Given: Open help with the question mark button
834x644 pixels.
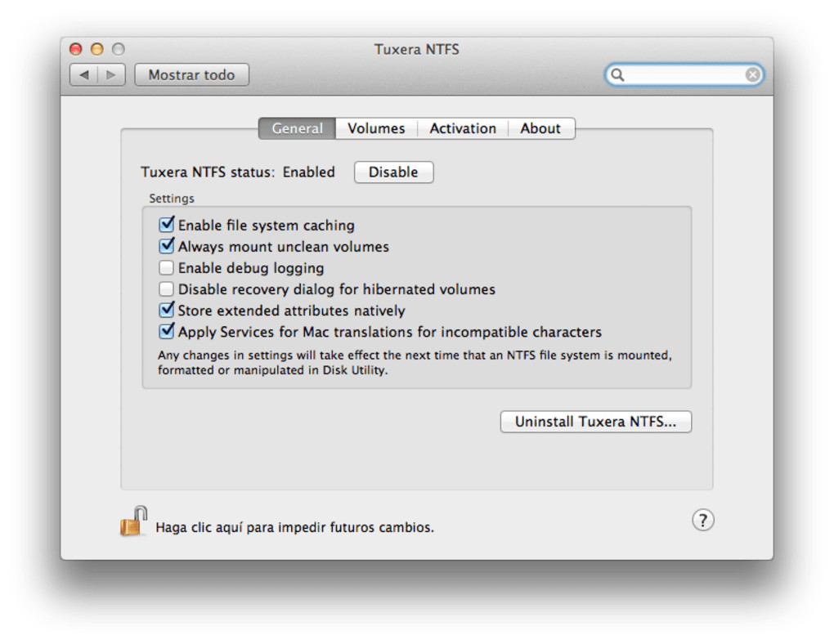Looking at the screenshot, I should coord(702,520).
